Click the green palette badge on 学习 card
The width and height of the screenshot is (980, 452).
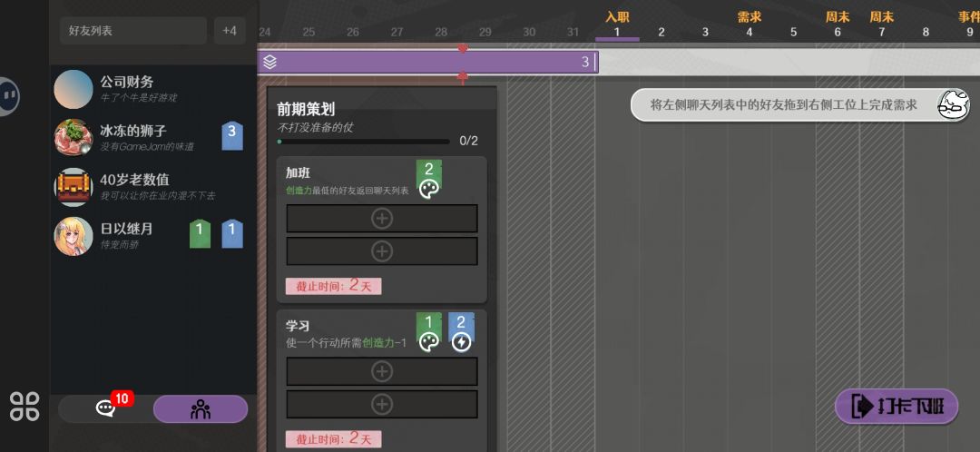tap(428, 332)
